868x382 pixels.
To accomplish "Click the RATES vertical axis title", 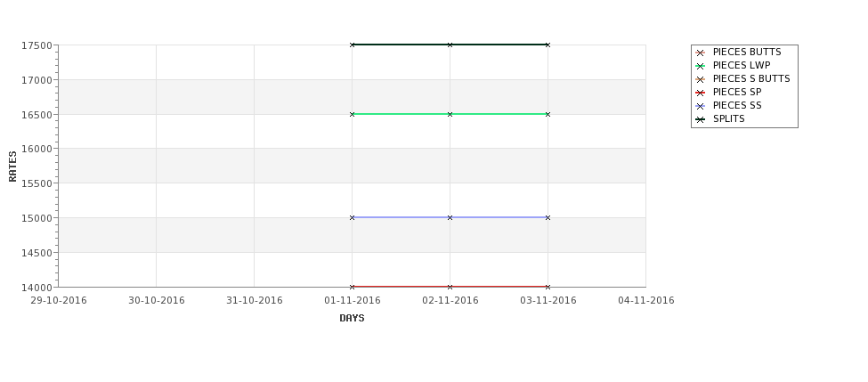I will [12, 167].
